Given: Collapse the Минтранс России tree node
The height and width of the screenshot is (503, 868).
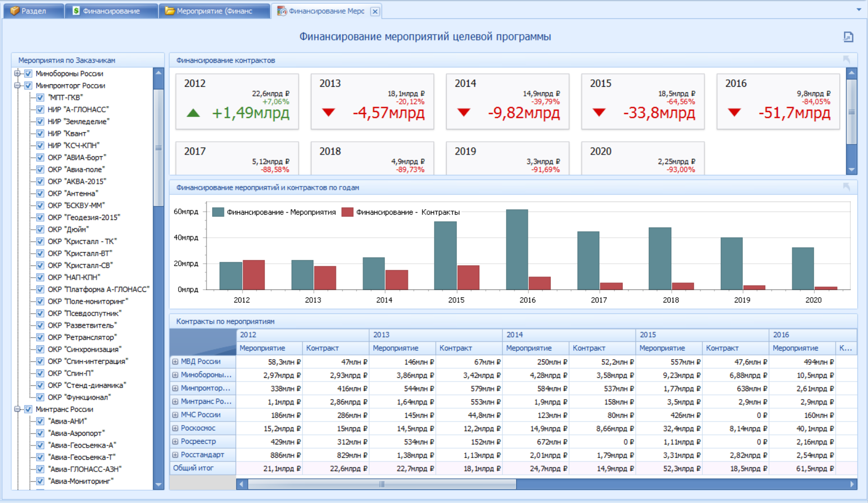Looking at the screenshot, I should pyautogui.click(x=18, y=409).
